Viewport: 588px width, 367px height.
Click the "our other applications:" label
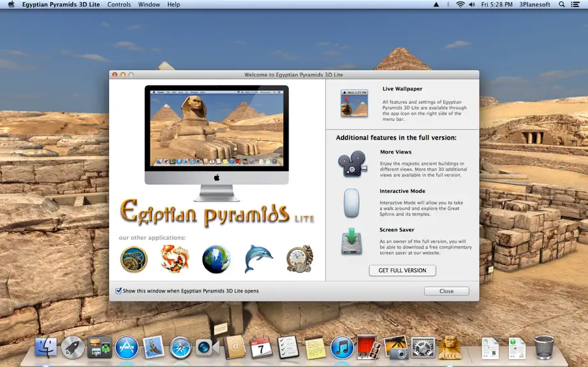pos(152,238)
